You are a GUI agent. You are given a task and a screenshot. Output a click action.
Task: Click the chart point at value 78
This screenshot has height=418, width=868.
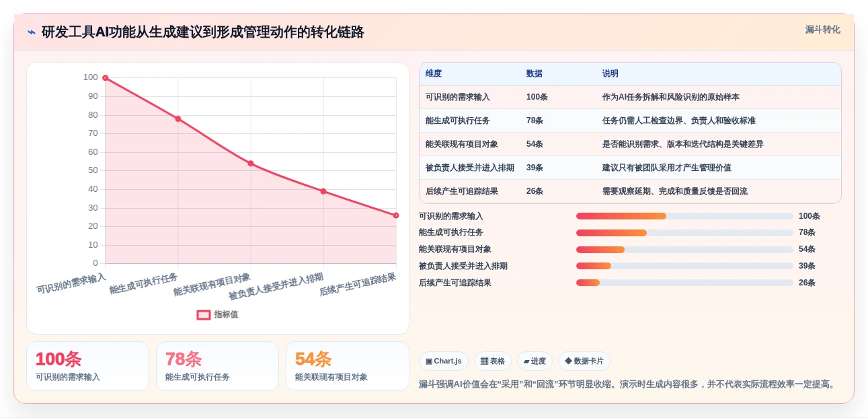pos(178,118)
